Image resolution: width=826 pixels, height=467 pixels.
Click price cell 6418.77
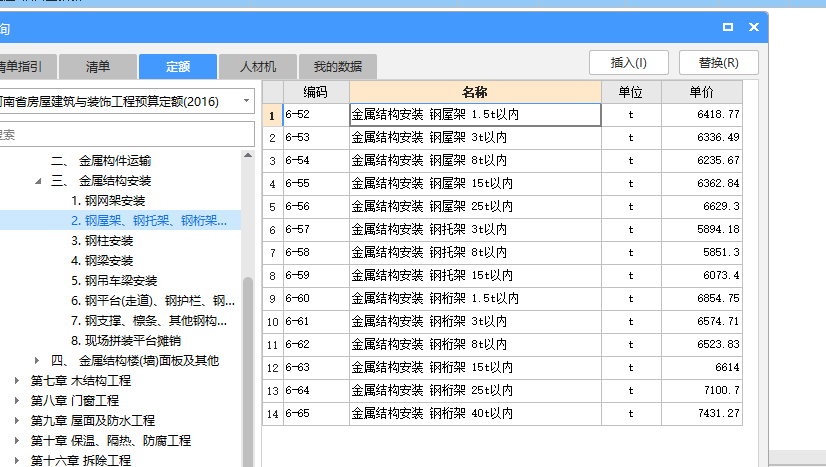[x=702, y=115]
